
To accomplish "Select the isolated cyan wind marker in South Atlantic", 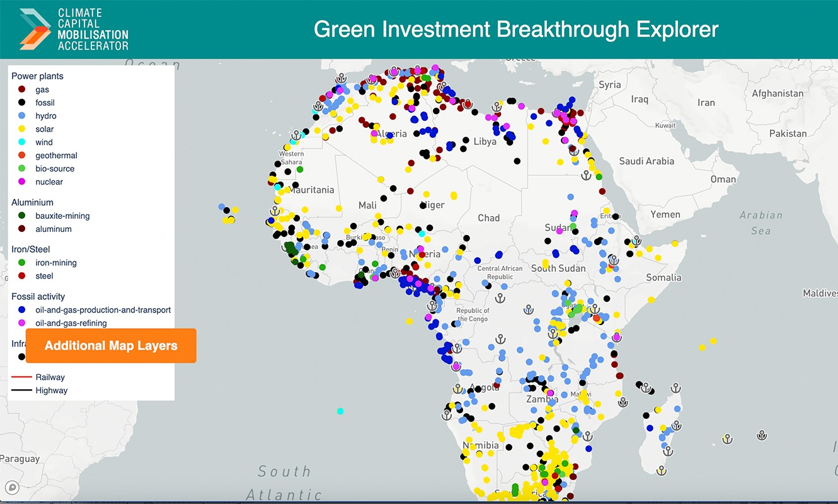I will [x=340, y=411].
